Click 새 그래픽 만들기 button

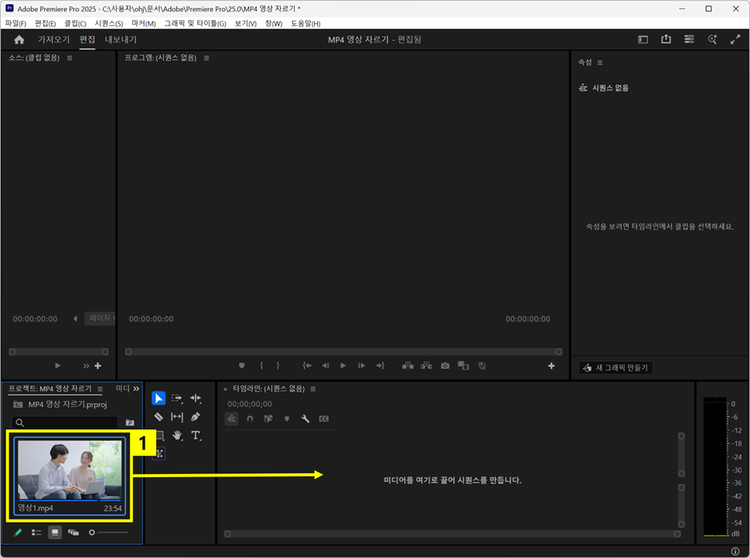click(616, 368)
